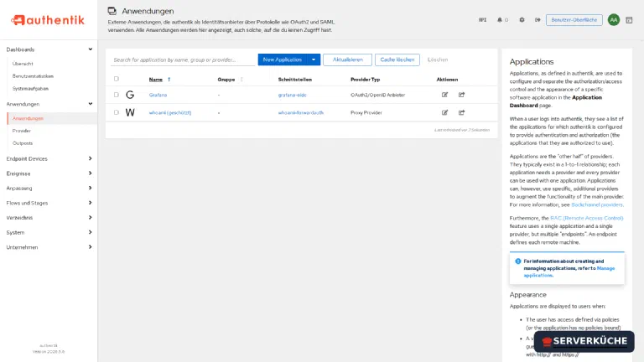The image size is (644, 362).
Task: Expand the Unternehmen section
Action: click(x=91, y=247)
